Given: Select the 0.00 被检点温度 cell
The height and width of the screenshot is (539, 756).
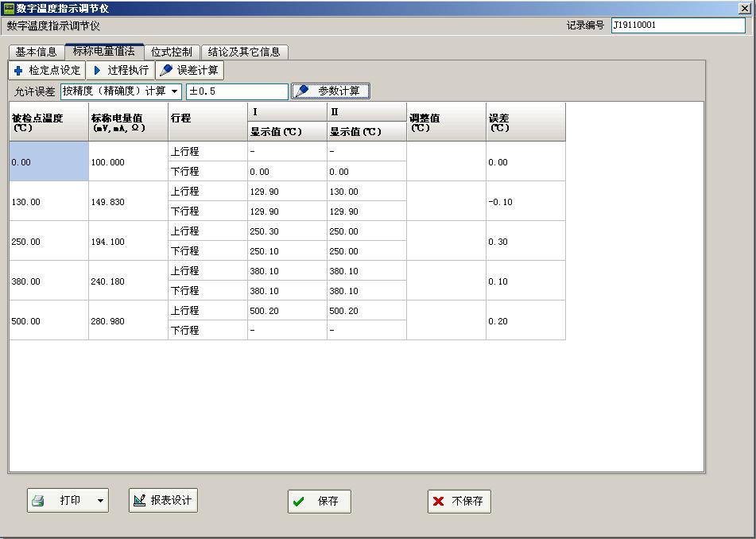Looking at the screenshot, I should (x=48, y=162).
